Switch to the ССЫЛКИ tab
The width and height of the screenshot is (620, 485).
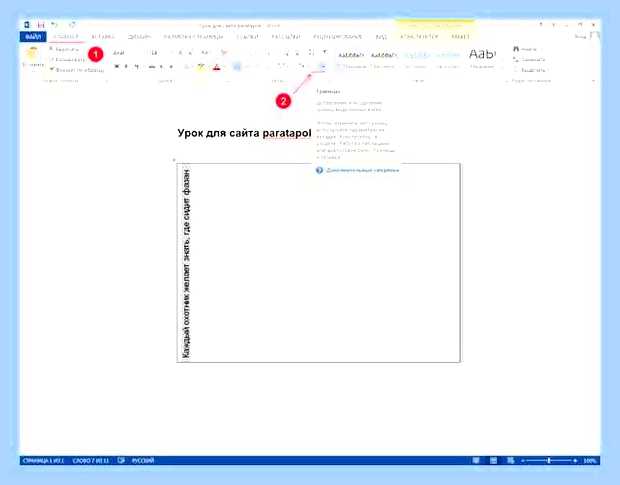coord(247,37)
